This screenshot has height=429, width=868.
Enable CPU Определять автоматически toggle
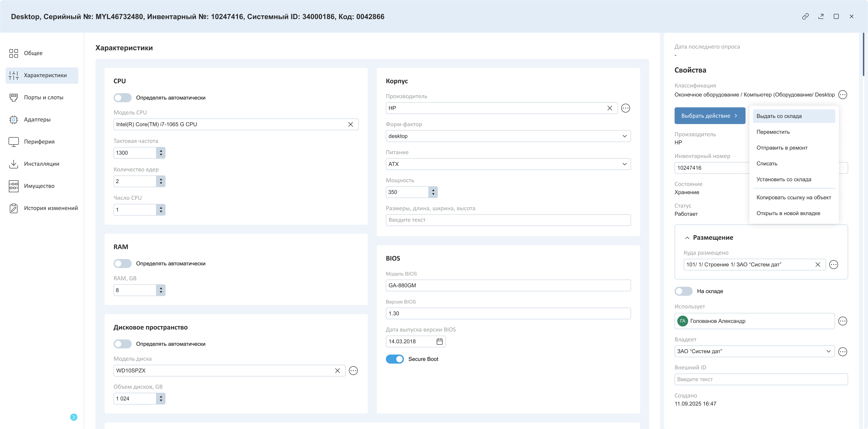point(122,98)
